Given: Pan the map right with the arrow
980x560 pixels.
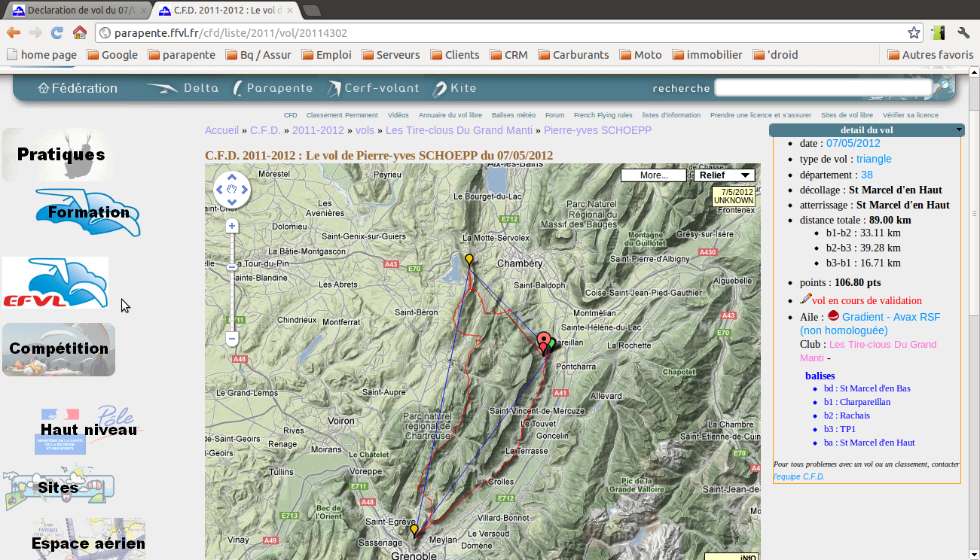Looking at the screenshot, I should click(245, 189).
